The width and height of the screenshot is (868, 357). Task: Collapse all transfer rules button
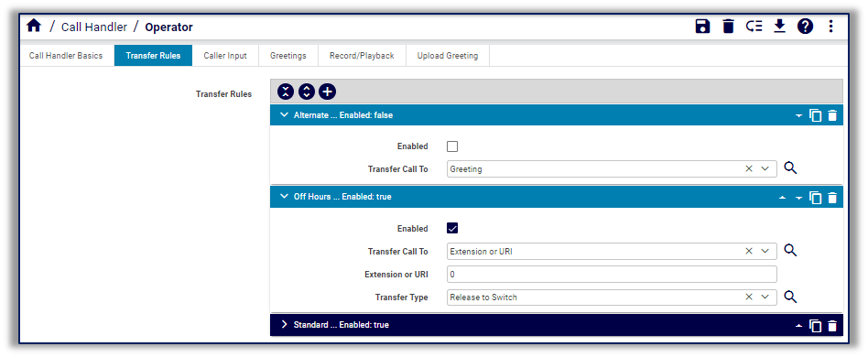pyautogui.click(x=285, y=92)
